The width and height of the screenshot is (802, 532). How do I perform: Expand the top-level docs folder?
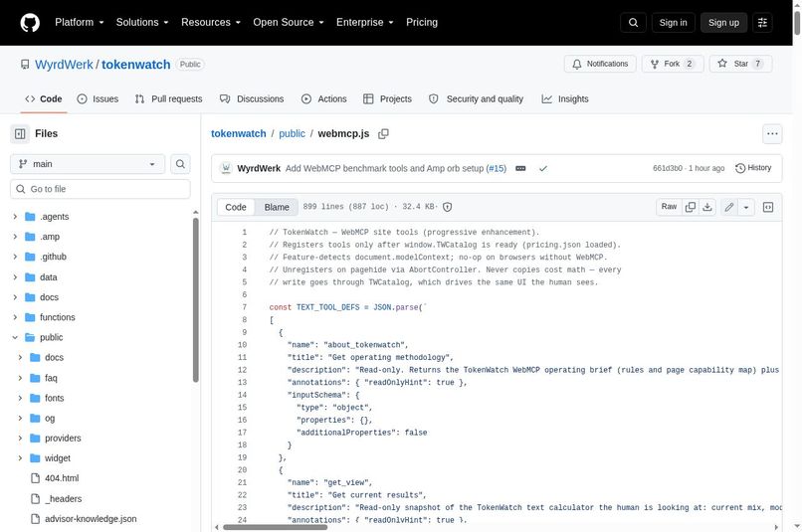15,297
